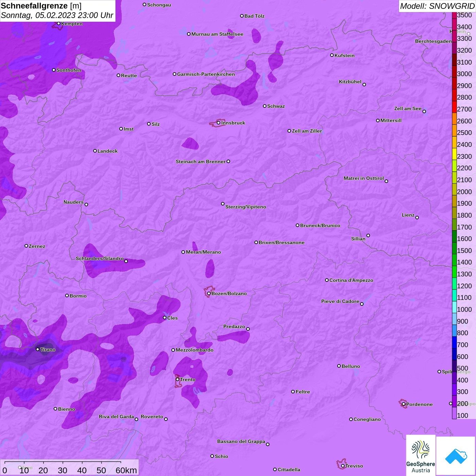Click the Treviso city marker
476x476 pixels.
(343, 466)
